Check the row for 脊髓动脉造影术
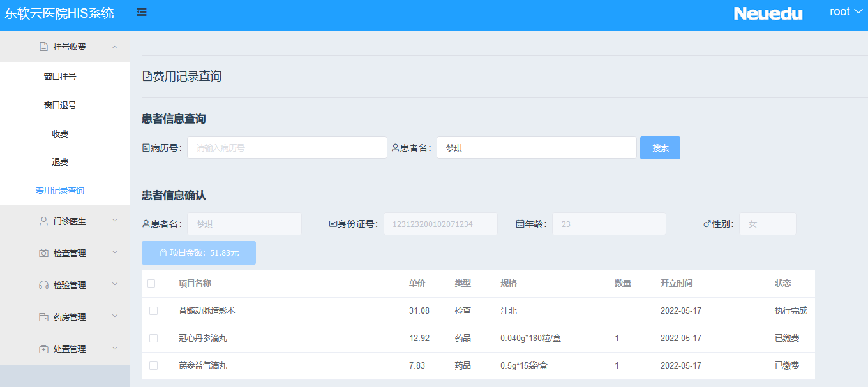Screen dimensions: 868x387 click(x=153, y=311)
